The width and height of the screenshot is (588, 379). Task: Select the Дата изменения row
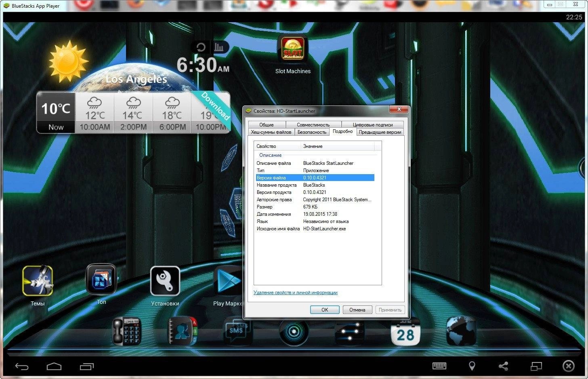(x=315, y=214)
